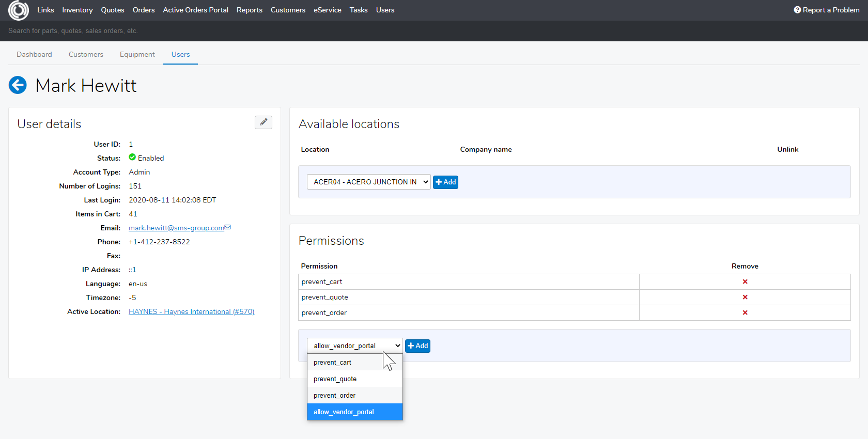Screen dimensions: 868x439
Task: Open the Inventory menu in the top bar
Action: pyautogui.click(x=78, y=10)
